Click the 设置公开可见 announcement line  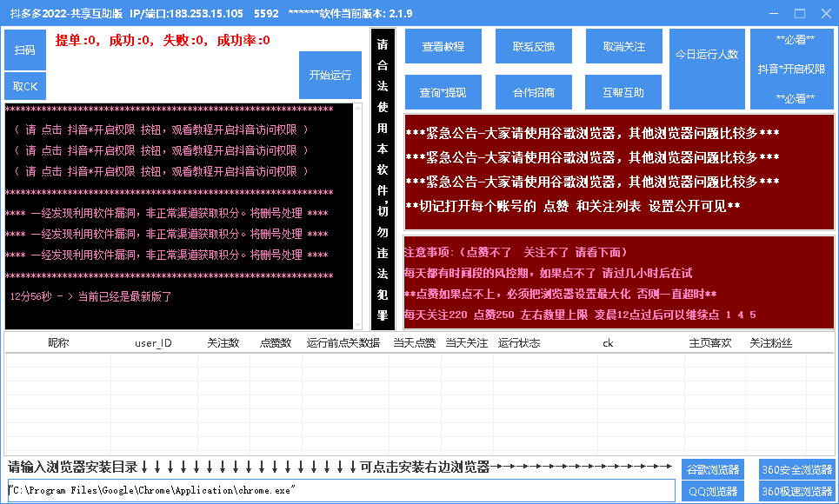pyautogui.click(x=573, y=206)
